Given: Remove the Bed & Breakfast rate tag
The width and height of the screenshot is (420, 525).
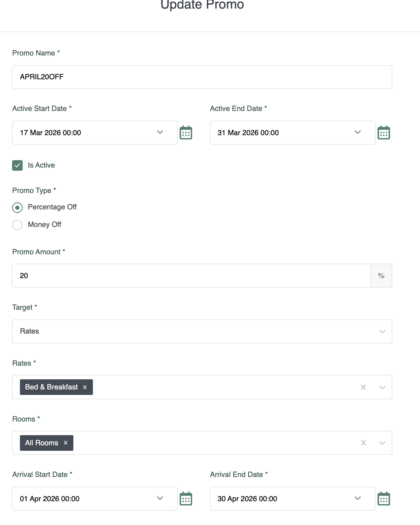Looking at the screenshot, I should tap(85, 387).
